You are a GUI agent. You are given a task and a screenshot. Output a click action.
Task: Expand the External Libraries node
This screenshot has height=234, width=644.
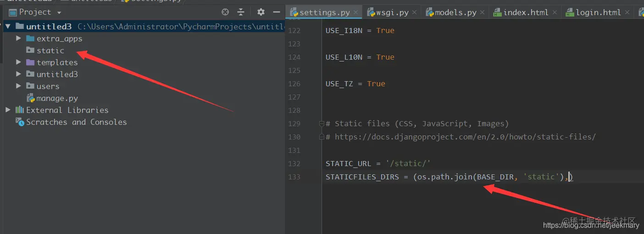tap(8, 110)
